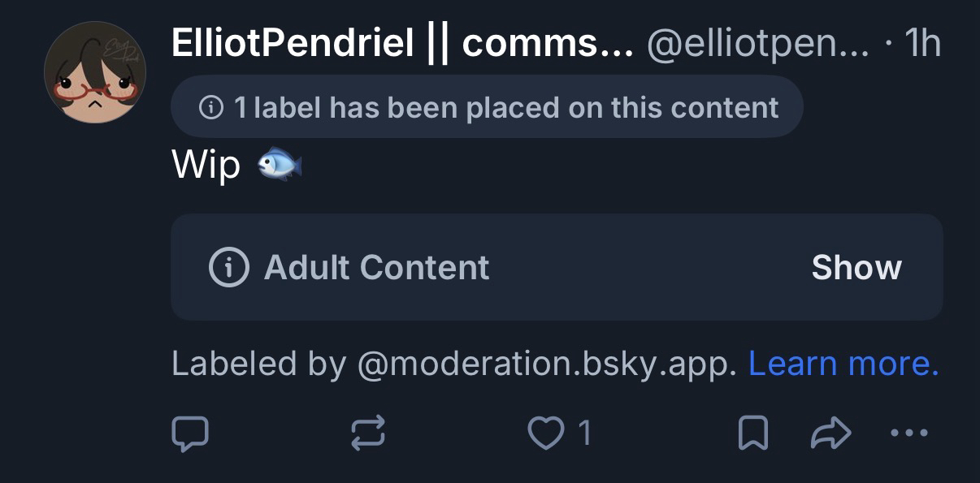The image size is (980, 483).
Task: Click the Adult Content info icon
Action: tap(229, 267)
